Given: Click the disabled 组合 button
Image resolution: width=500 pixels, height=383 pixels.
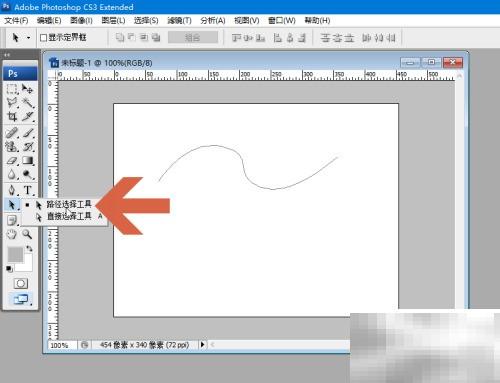Looking at the screenshot, I should tap(193, 37).
